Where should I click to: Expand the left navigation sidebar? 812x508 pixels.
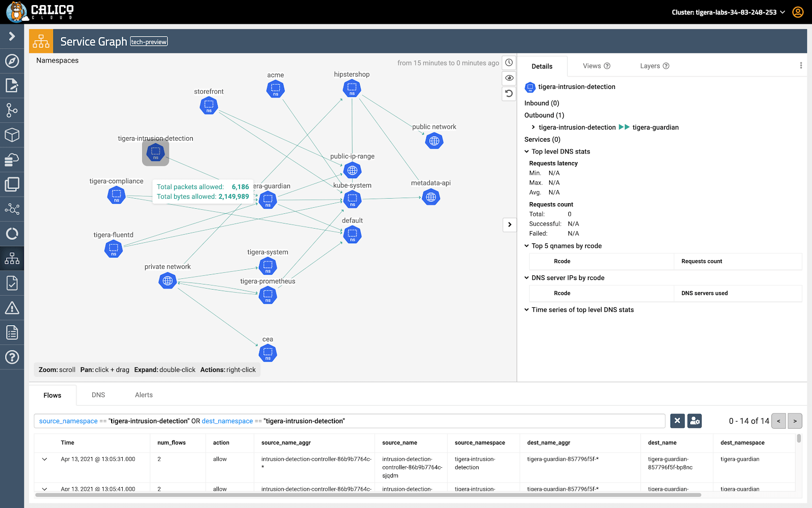12,36
